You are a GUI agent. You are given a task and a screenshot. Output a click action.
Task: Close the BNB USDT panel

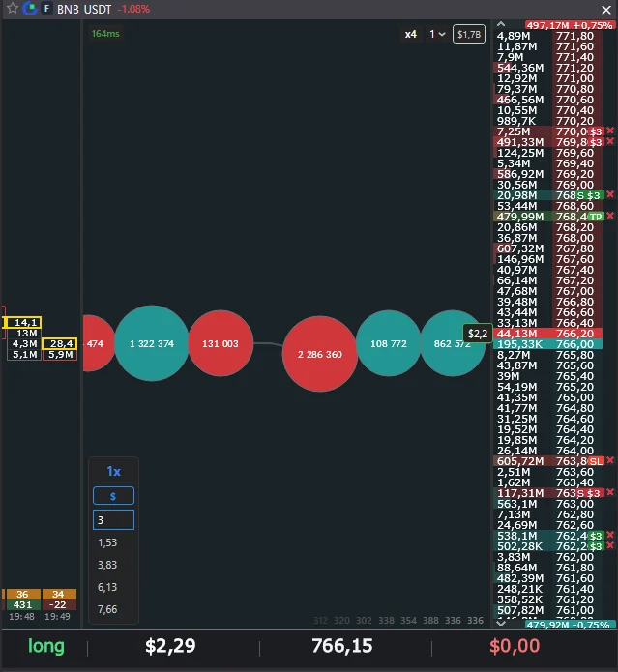point(606,10)
